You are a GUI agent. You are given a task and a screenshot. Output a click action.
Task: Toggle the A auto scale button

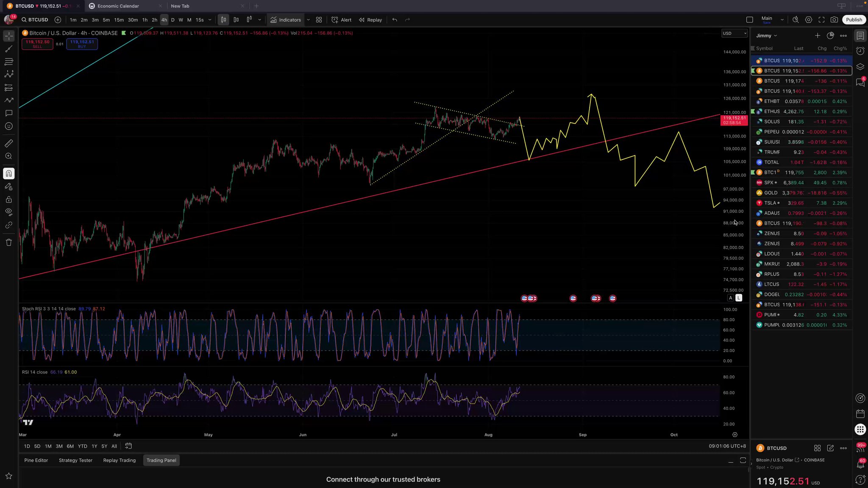point(731,298)
